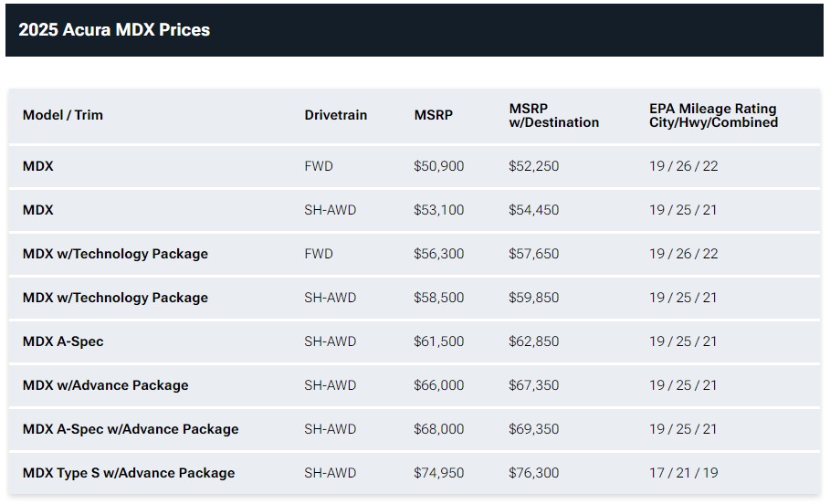830x504 pixels.
Task: Click the MSRP column header
Action: click(x=433, y=115)
